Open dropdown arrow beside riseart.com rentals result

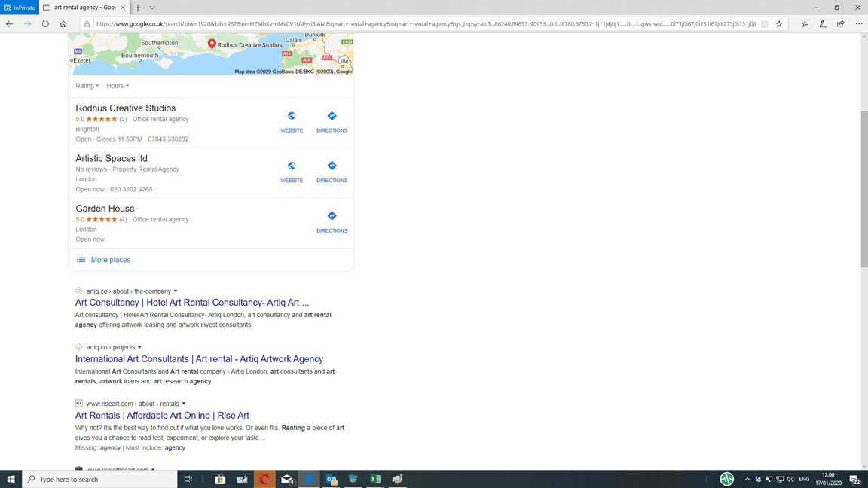point(184,404)
